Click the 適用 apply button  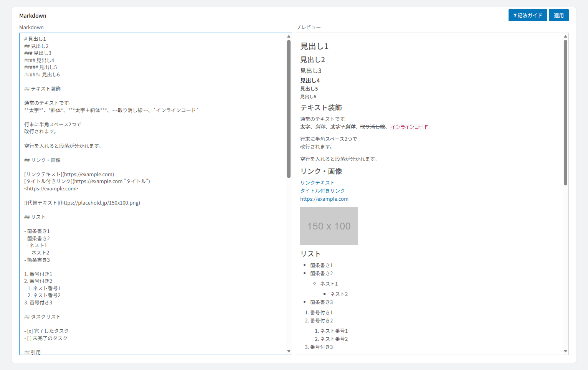point(559,15)
